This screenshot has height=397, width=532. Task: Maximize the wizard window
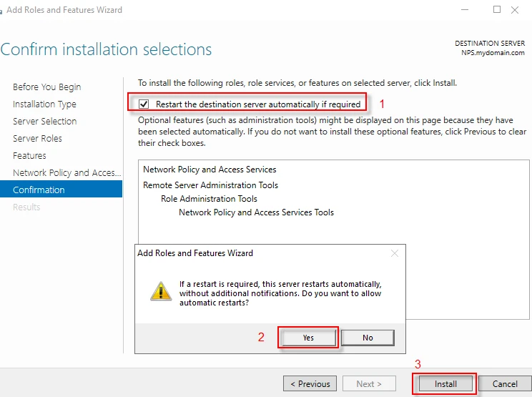[x=497, y=10]
